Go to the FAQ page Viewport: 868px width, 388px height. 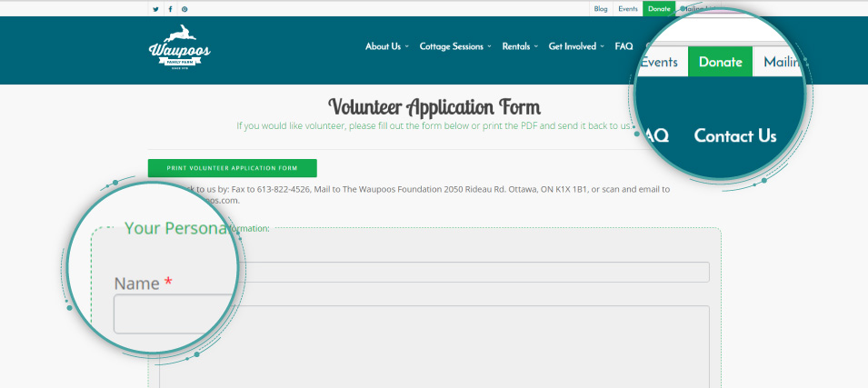pyautogui.click(x=624, y=46)
